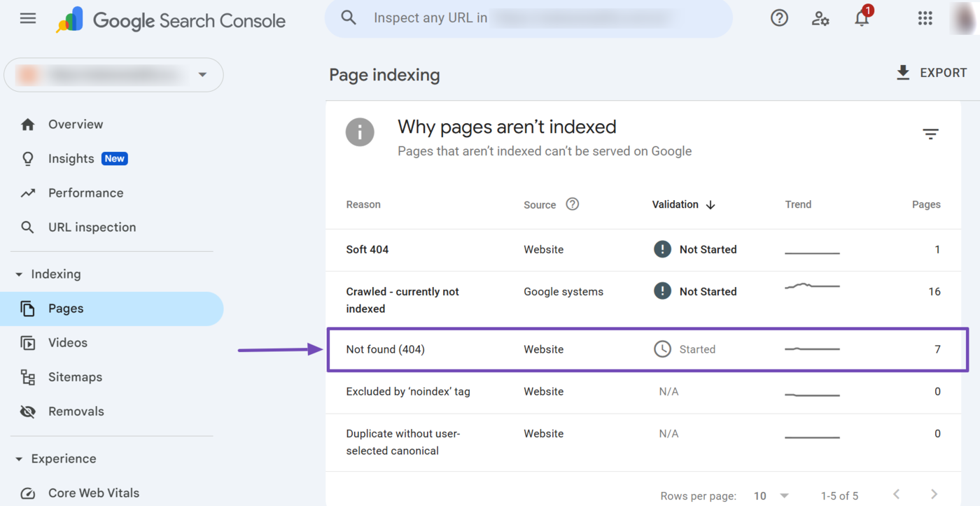Export the page indexing report
The width and height of the screenshot is (980, 506).
pos(931,73)
